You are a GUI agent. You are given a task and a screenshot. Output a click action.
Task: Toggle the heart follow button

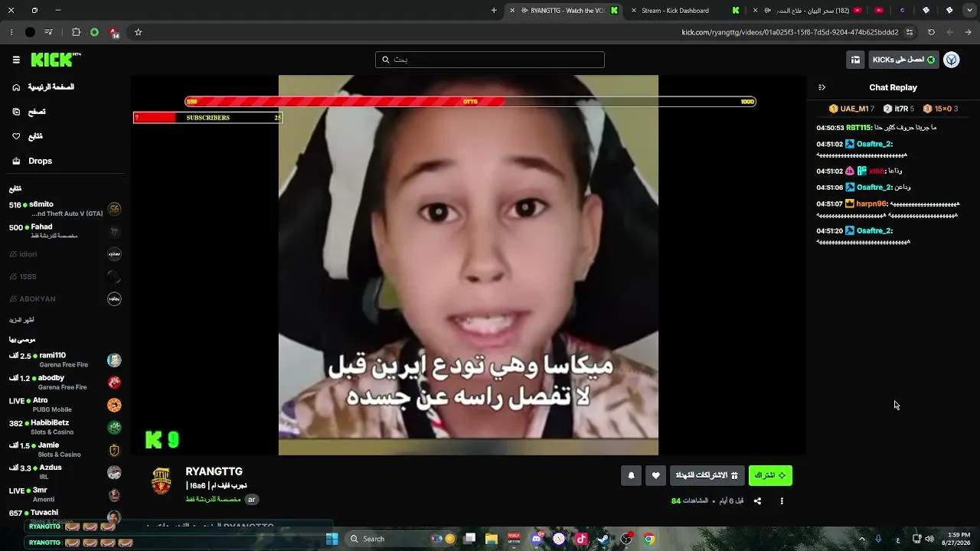655,475
